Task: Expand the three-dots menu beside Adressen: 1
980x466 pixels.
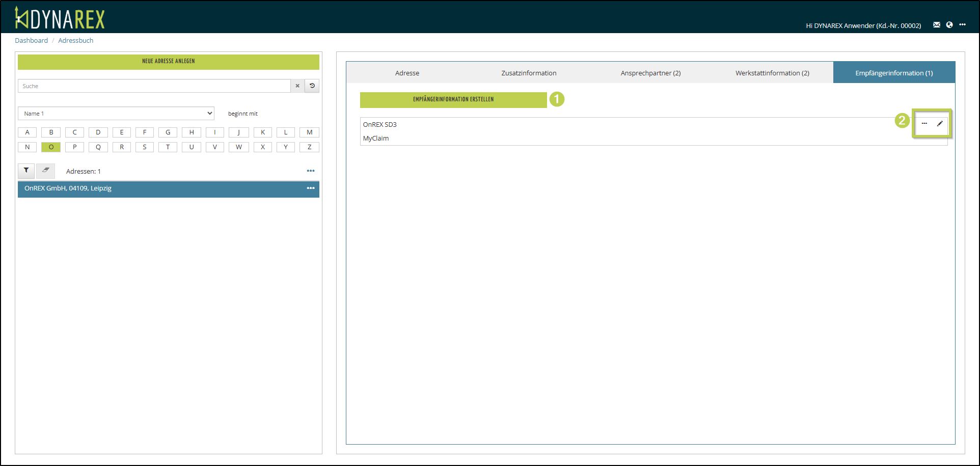Action: click(x=310, y=171)
